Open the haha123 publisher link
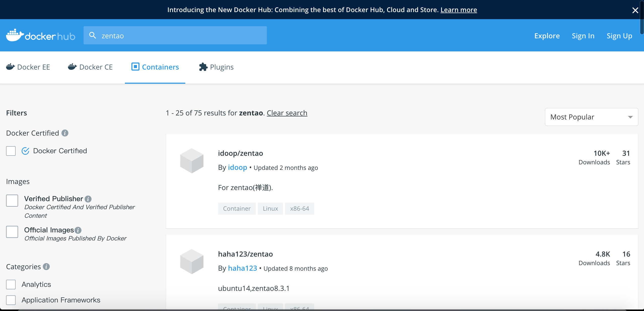 click(x=242, y=268)
